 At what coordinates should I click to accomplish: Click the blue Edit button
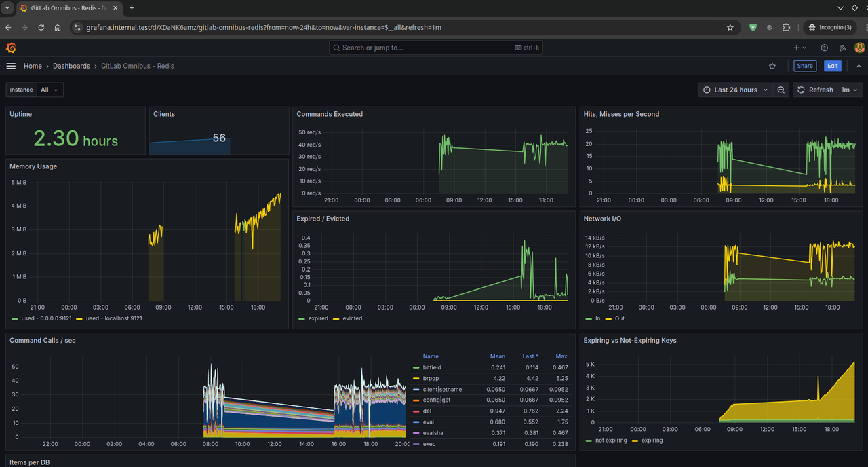(833, 66)
